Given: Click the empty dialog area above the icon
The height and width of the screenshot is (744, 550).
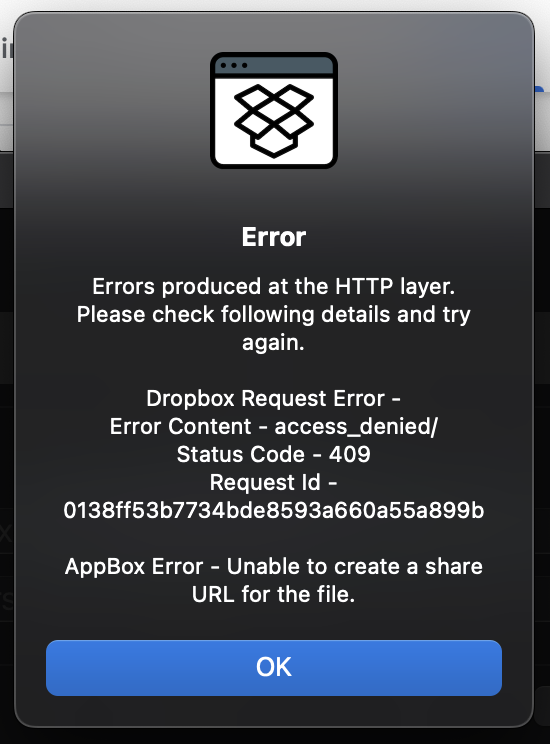Looking at the screenshot, I should [x=274, y=31].
